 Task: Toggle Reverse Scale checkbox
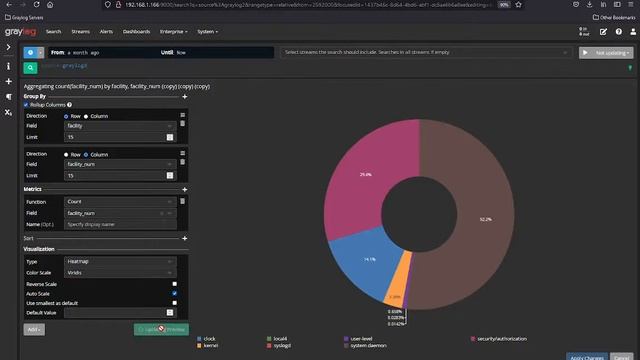pos(175,284)
